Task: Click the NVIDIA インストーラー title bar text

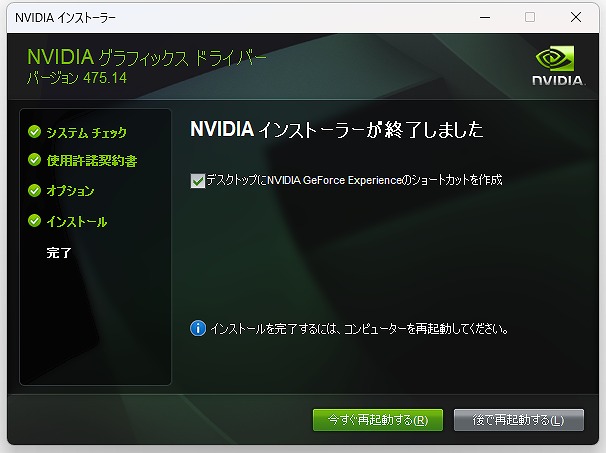Action: 65,17
